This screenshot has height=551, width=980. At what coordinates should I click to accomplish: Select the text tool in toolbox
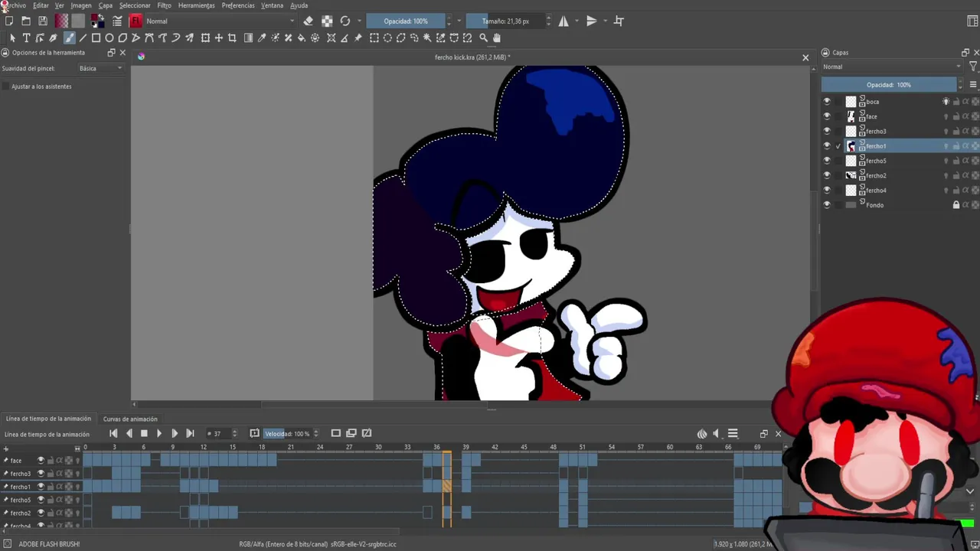(x=26, y=37)
